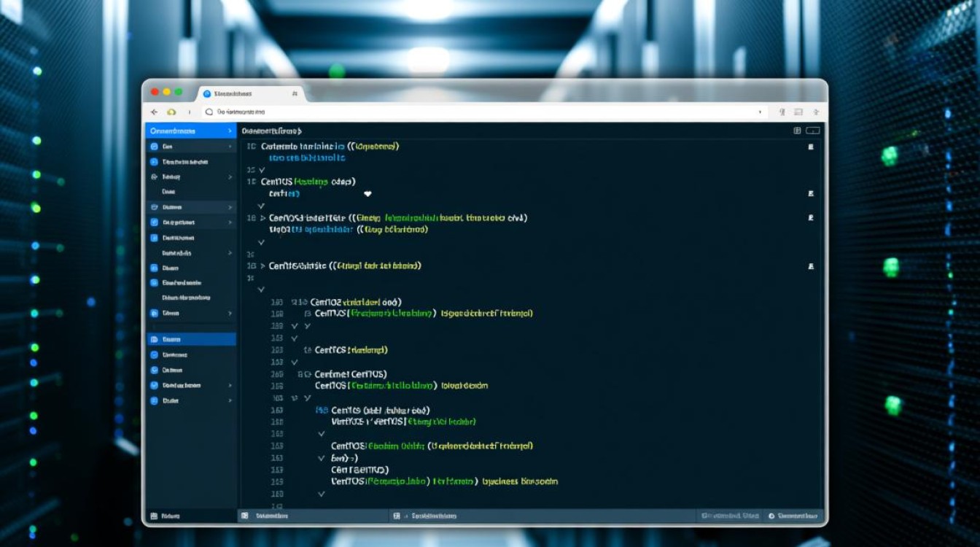Toggle the first blue checkbox below the sidebar header
Screen dimensions: 980x547
click(154, 147)
